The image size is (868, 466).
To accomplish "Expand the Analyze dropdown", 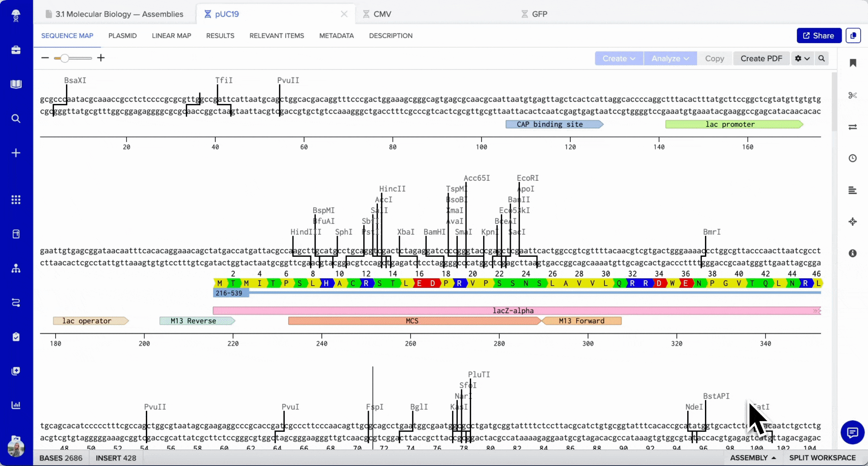I will coord(670,58).
